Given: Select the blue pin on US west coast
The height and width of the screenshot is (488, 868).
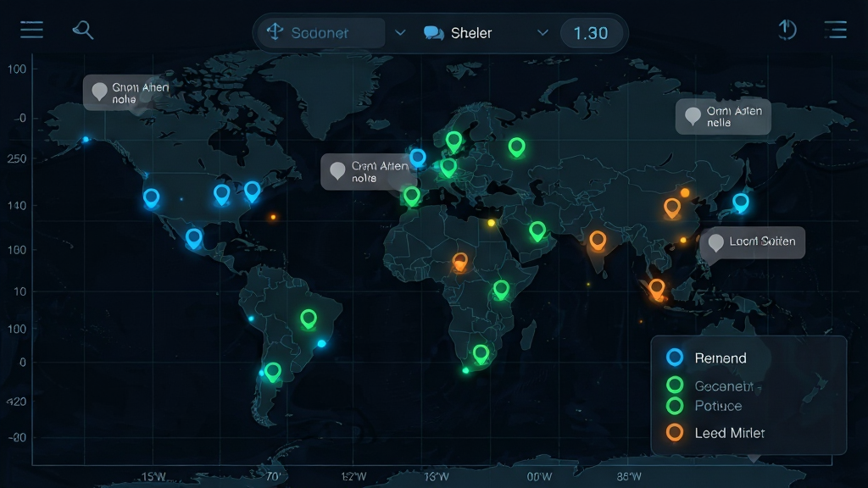Looking at the screenshot, I should pos(151,198).
